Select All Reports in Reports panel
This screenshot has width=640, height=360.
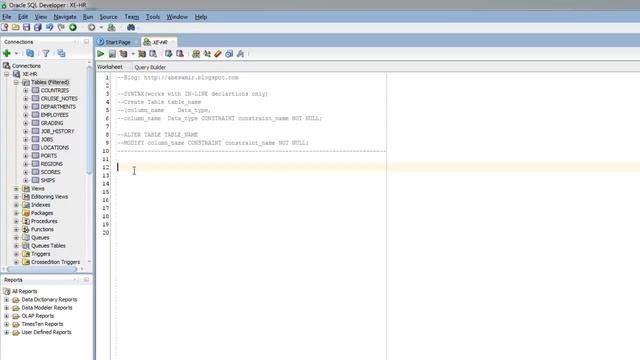click(24, 291)
